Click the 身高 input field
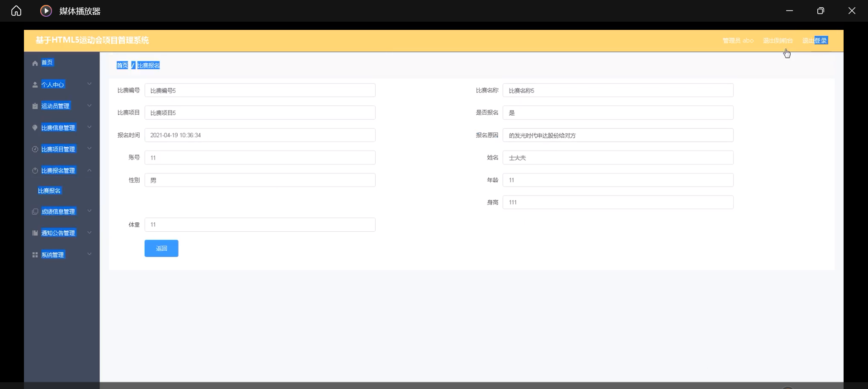This screenshot has height=389, width=868. coord(618,202)
